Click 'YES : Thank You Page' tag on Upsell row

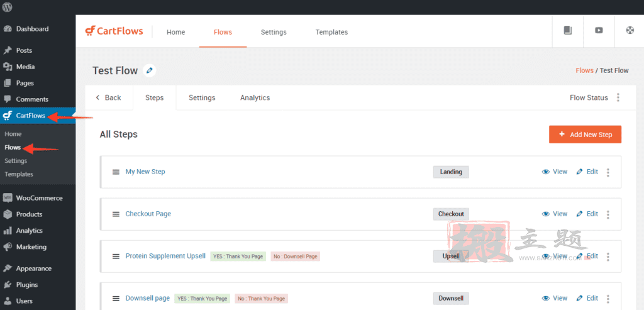238,256
